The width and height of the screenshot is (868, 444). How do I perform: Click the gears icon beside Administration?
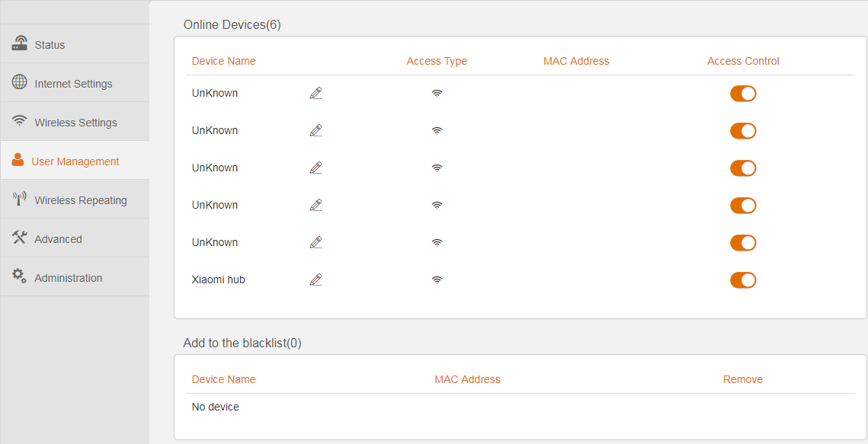19,276
